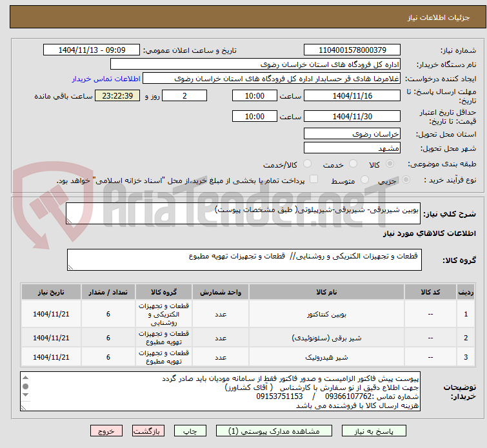The width and height of the screenshot is (487, 448).
Task: Click the ردیف column header
Action: pyautogui.click(x=466, y=292)
